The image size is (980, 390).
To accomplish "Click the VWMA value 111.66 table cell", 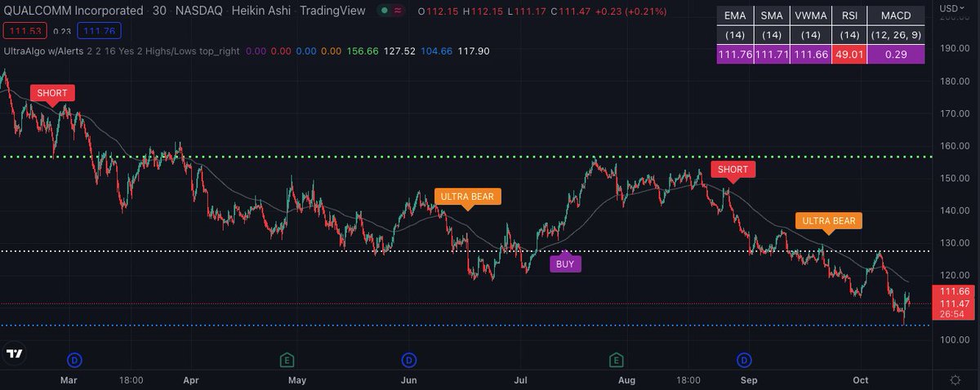I will (x=810, y=55).
